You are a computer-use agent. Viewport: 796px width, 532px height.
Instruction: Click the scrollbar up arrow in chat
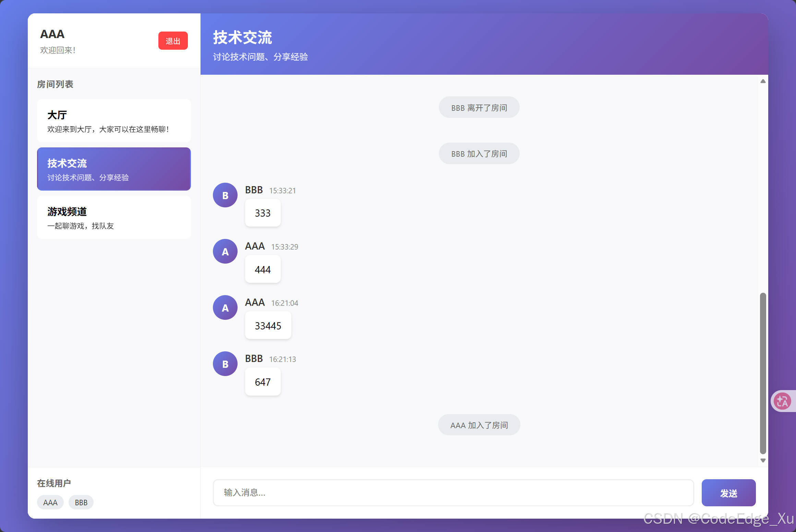(763, 81)
